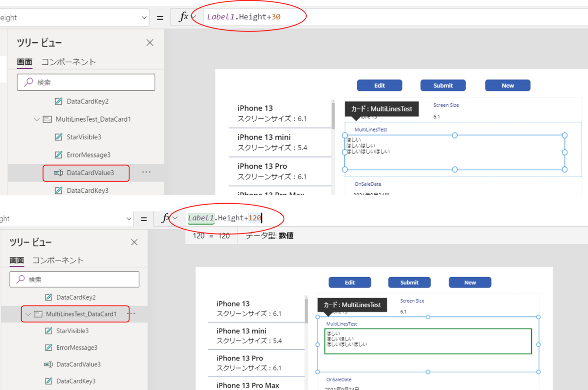
Task: Click the StarVisible3 label icon in upper tree
Action: (59, 137)
